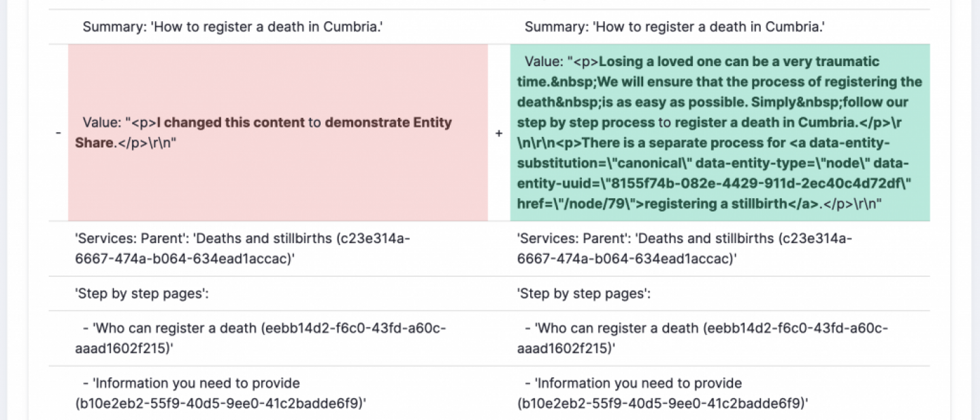
Task: Click right 'Who can register a death' entry
Action: [x=703, y=338]
